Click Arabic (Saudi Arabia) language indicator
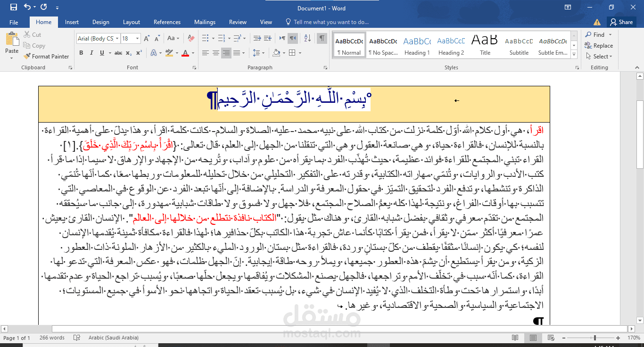 (x=113, y=338)
